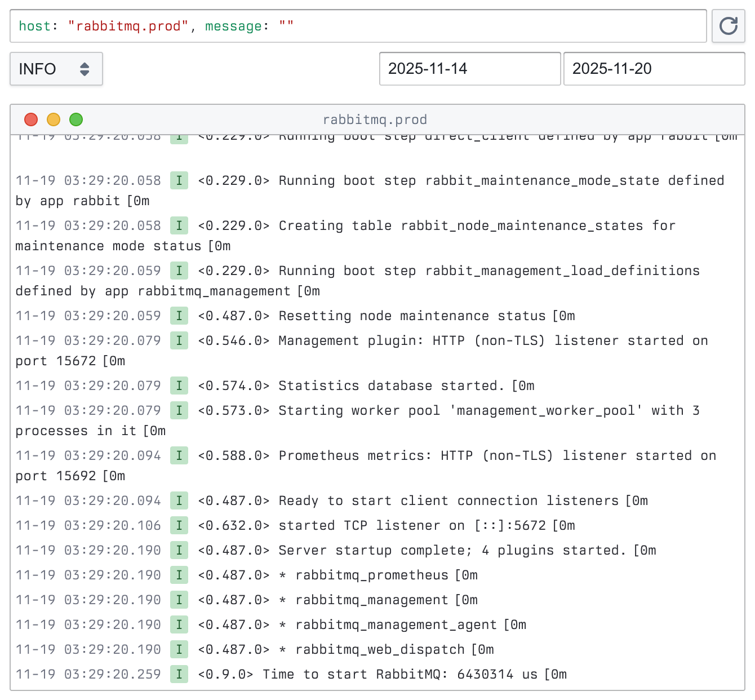Open the start date field showing 2025-11-14
Image resolution: width=755 pixels, height=700 pixels.
point(469,69)
